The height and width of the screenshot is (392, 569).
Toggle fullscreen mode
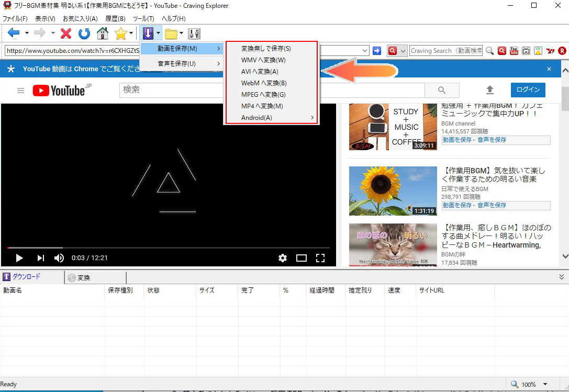coord(320,258)
